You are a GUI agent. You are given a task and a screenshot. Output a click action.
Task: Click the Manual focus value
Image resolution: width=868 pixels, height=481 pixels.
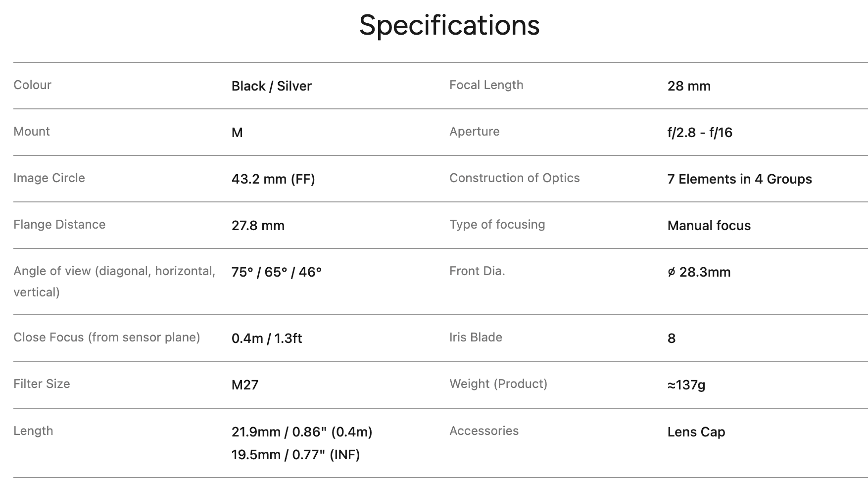(x=709, y=226)
